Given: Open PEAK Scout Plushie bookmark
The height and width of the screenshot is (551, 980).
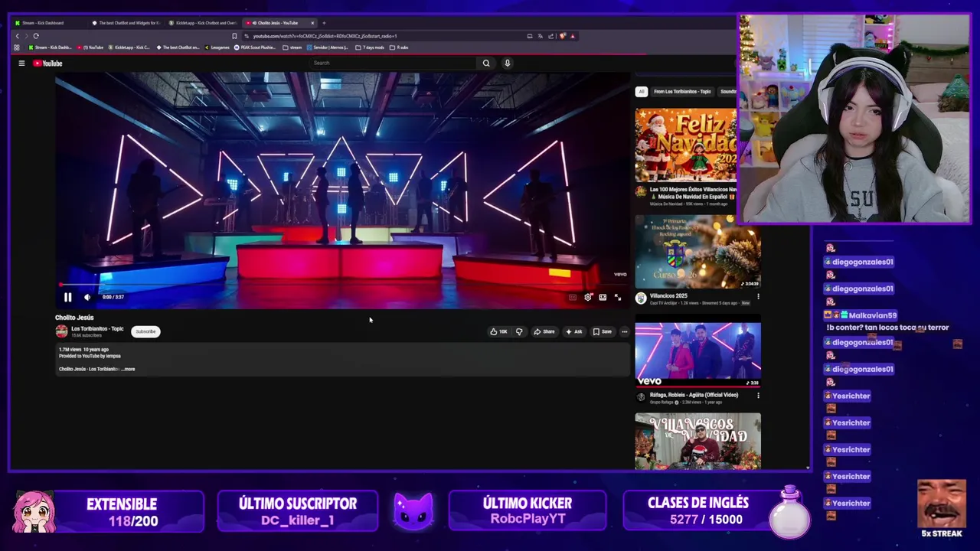Looking at the screenshot, I should pyautogui.click(x=255, y=47).
